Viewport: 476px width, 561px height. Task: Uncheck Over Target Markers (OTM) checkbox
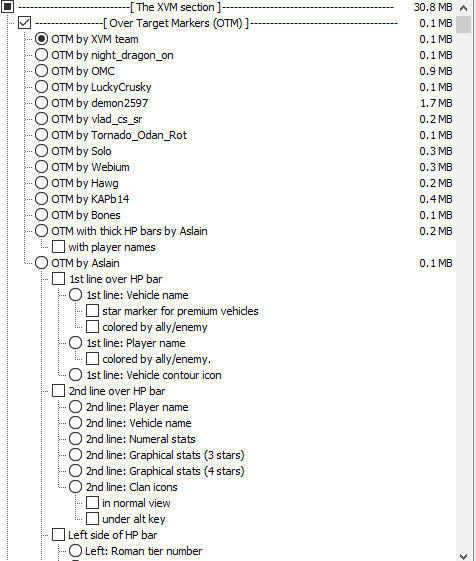tap(25, 23)
